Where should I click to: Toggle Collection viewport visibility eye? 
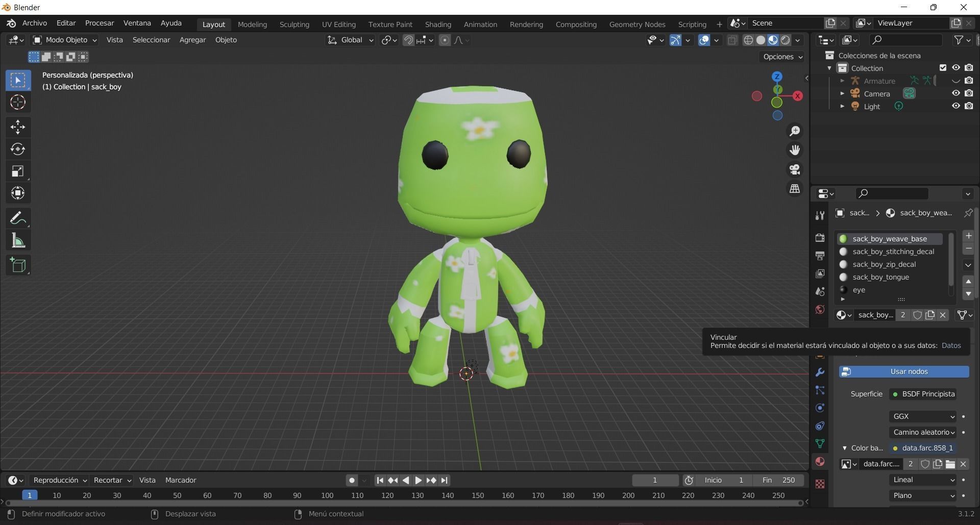pyautogui.click(x=955, y=68)
